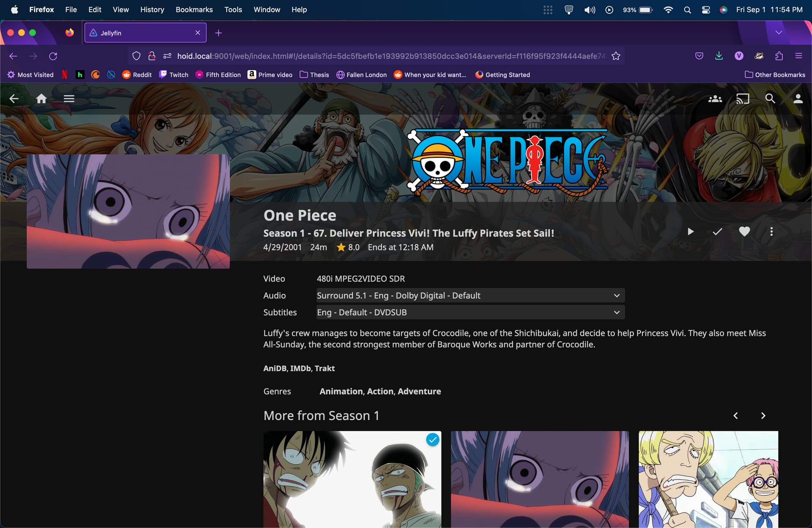Toggle the heart favorite button
Screen dimensions: 812x528
(x=744, y=231)
